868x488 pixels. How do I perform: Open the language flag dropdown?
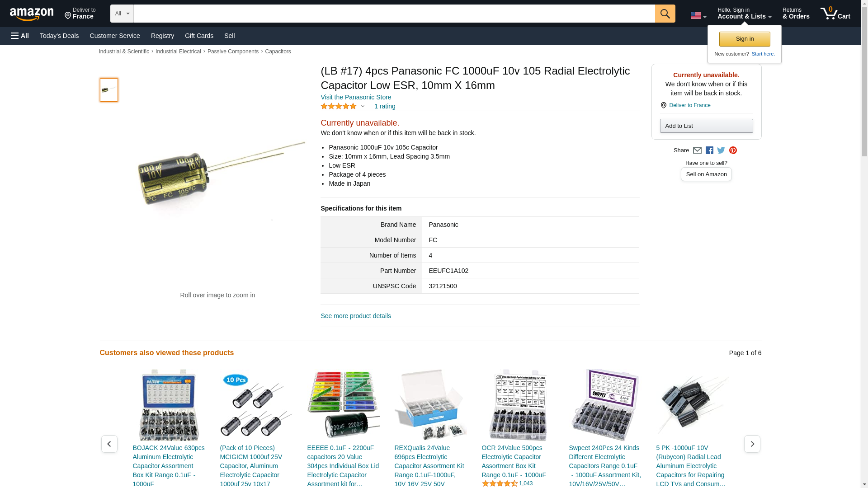click(x=698, y=16)
